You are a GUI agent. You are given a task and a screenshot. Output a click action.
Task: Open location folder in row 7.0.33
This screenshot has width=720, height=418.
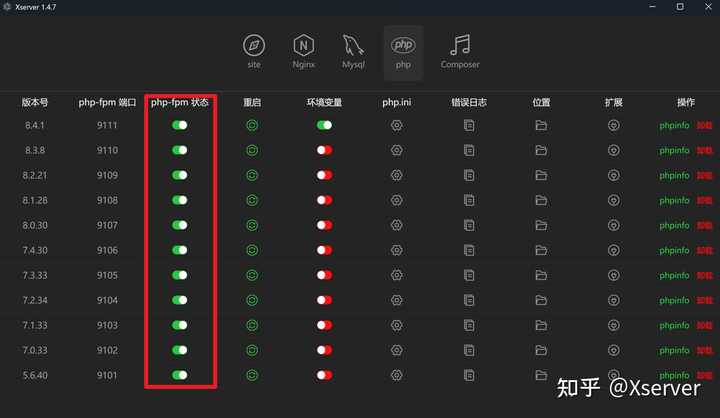coord(541,350)
